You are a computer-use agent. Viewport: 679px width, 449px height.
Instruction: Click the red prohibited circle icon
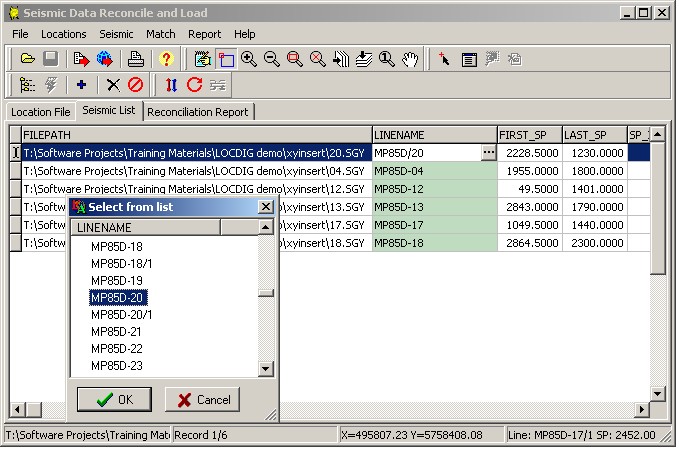(136, 86)
